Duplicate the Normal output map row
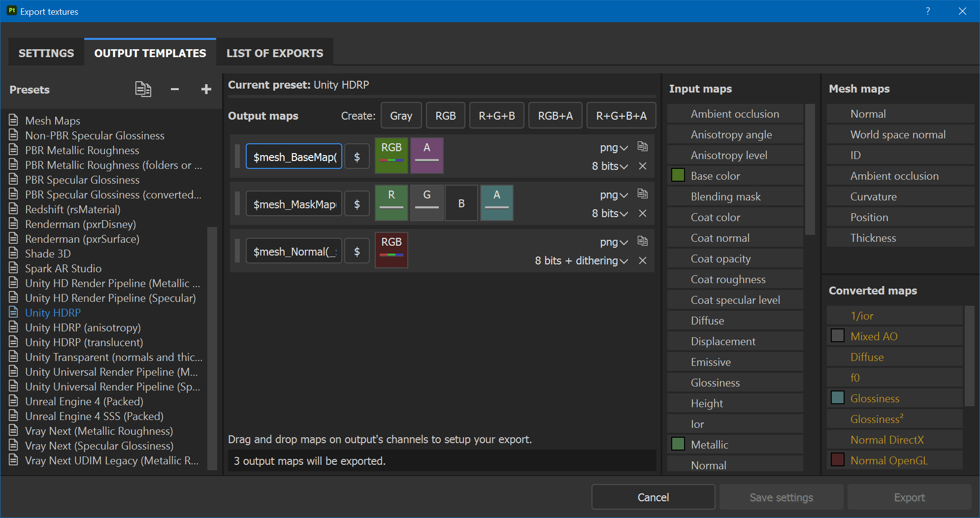Viewport: 980px width, 518px height. click(x=643, y=241)
